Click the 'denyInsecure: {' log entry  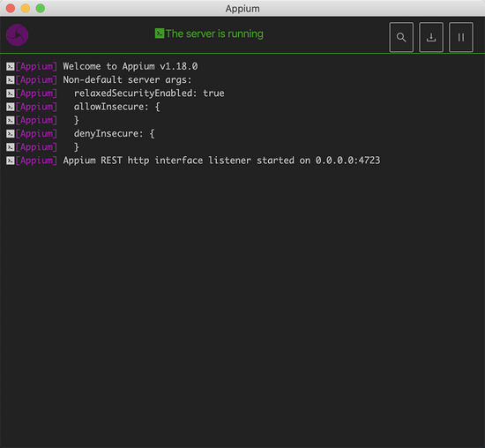point(114,134)
